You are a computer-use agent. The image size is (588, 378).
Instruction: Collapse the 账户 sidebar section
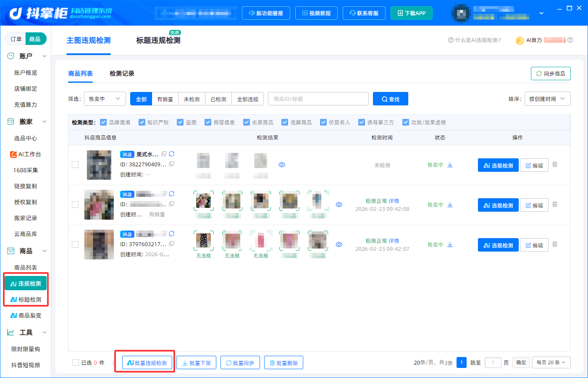45,56
